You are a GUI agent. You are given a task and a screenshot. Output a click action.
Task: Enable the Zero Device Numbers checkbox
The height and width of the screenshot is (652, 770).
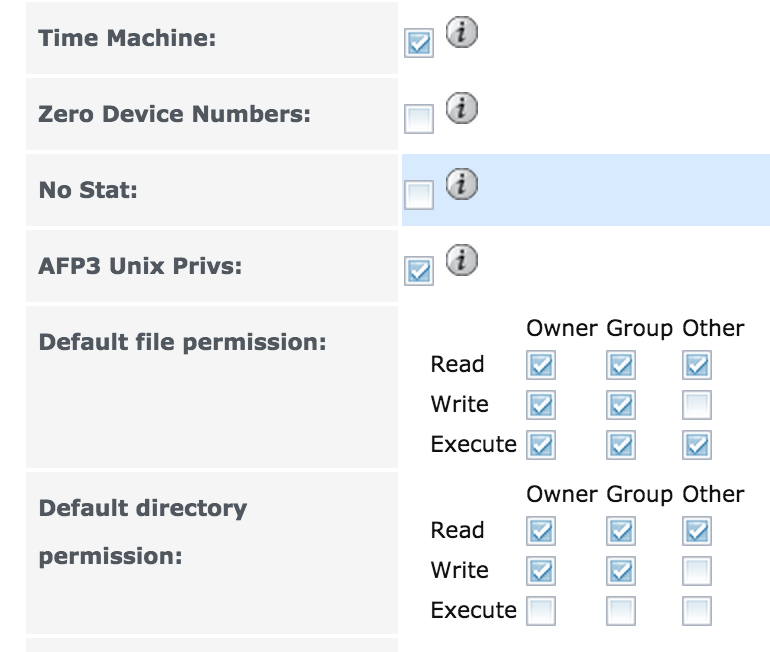419,120
